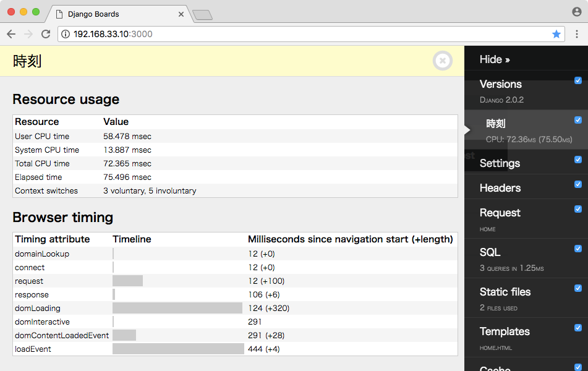The image size is (588, 371).
Task: Open a new browser tab
Action: click(x=203, y=15)
